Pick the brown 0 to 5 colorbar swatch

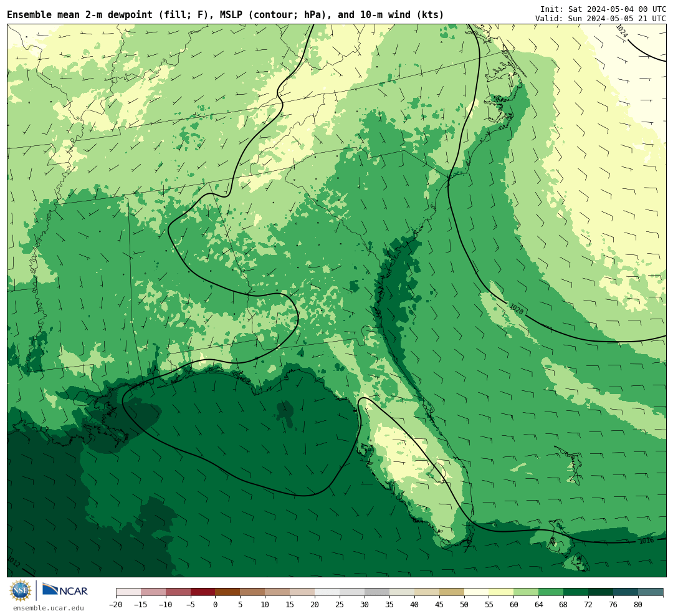pos(228,592)
